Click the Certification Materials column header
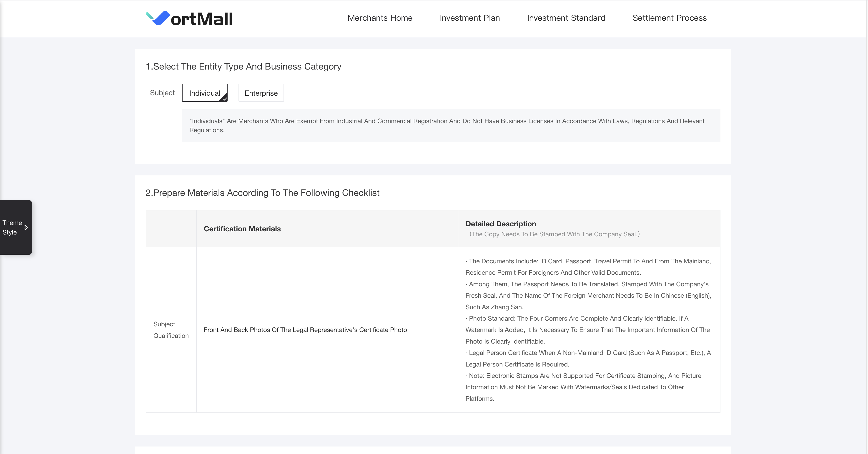 pyautogui.click(x=242, y=229)
